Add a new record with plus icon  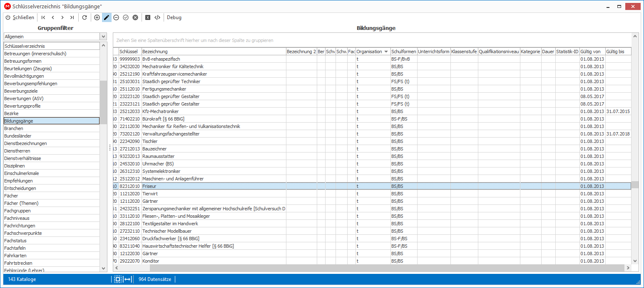click(x=97, y=17)
